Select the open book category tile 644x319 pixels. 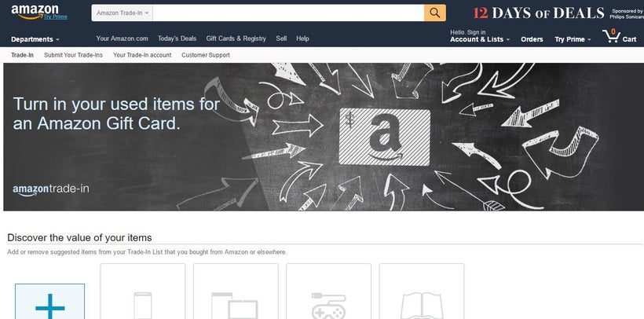(x=422, y=291)
